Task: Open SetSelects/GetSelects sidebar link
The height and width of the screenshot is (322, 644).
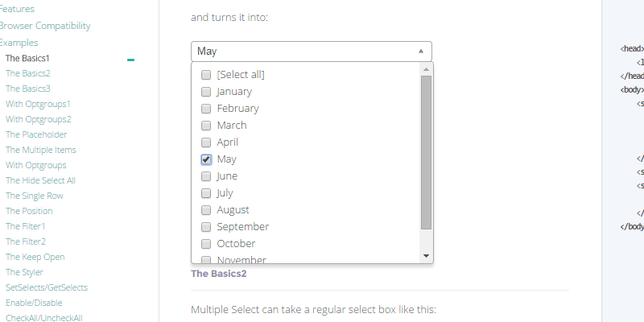Action: [x=47, y=287]
